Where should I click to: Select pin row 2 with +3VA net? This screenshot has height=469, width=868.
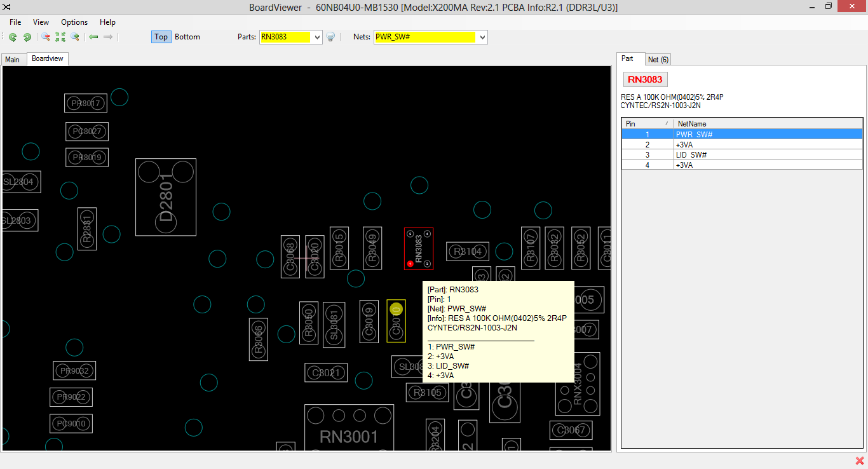tap(742, 144)
